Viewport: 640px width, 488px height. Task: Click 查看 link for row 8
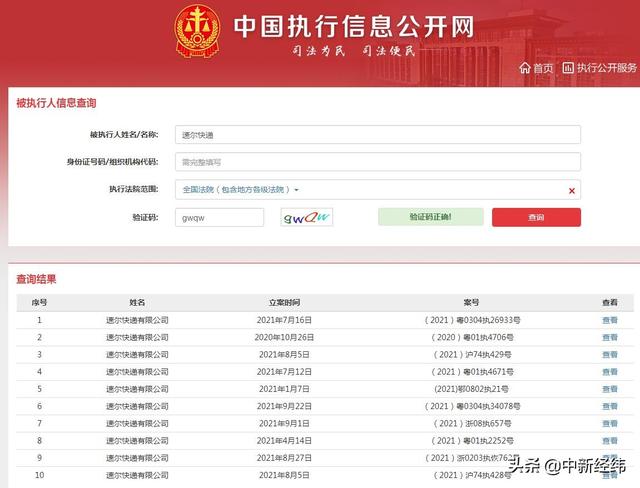610,441
